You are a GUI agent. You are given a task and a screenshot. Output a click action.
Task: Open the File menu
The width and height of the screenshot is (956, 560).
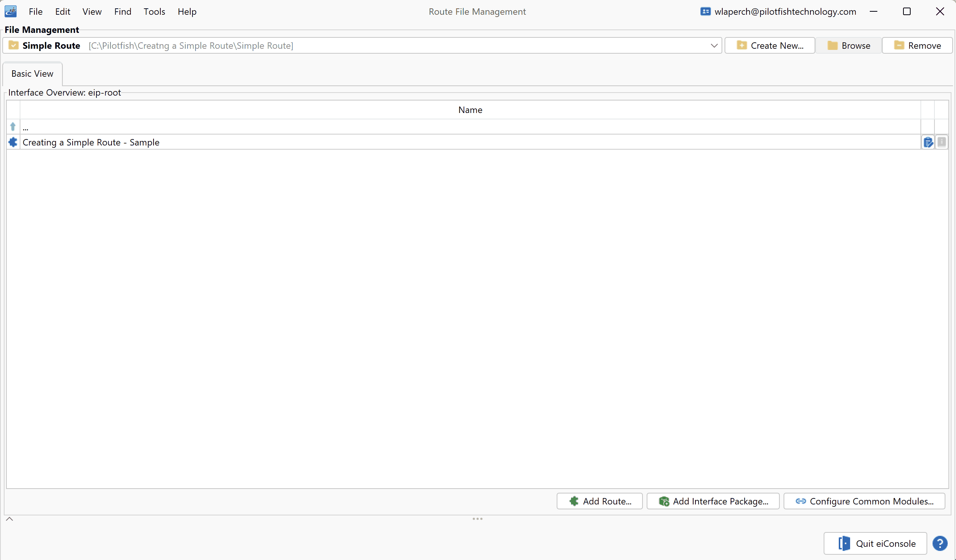36,12
